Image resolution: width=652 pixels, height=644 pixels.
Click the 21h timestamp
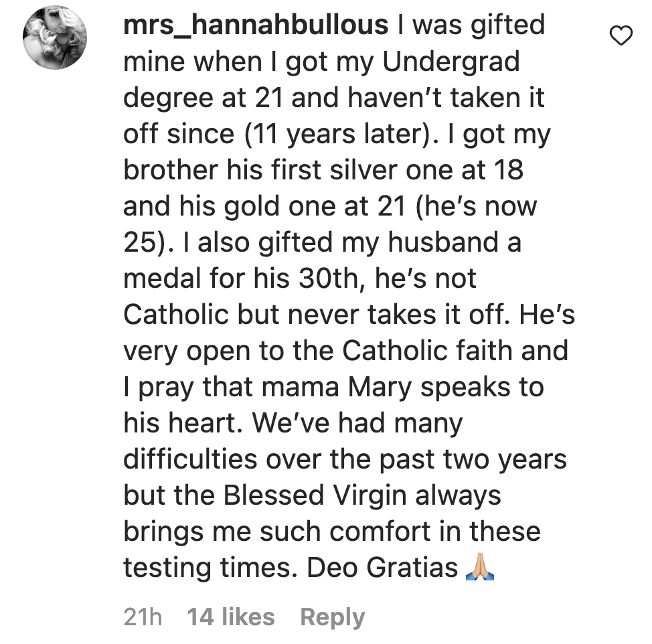143,617
